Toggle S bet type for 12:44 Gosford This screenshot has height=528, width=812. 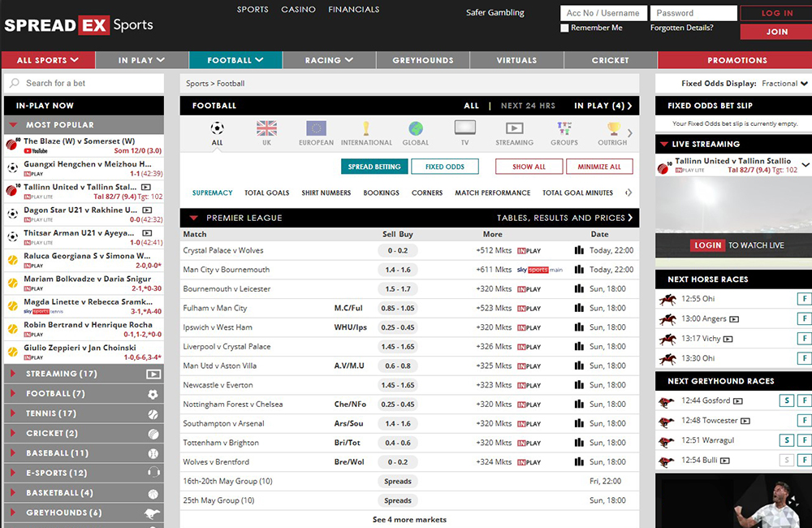pos(787,400)
